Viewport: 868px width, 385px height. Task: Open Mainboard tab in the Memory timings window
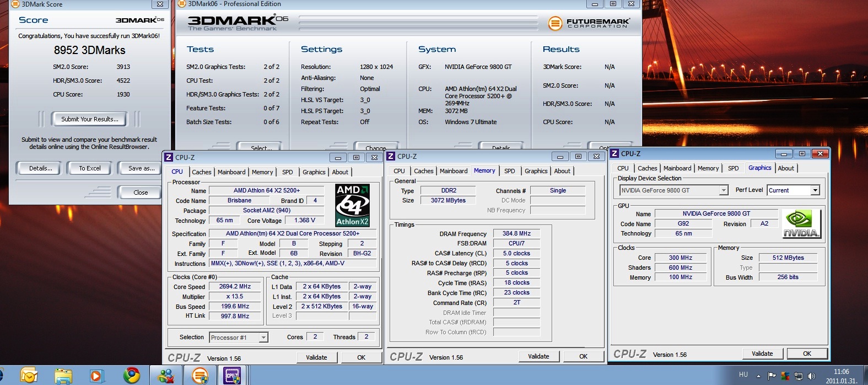[454, 171]
